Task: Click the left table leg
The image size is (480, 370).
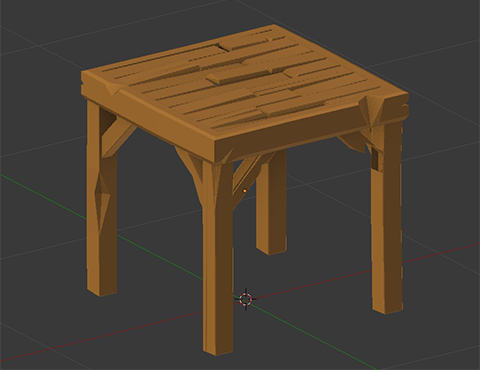Action: click(102, 200)
